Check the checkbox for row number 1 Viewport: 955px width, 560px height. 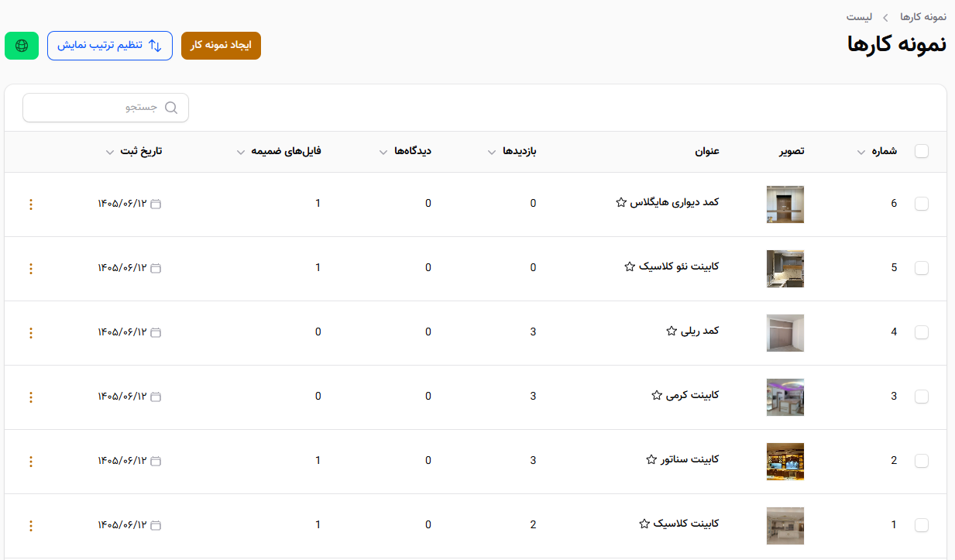point(922,525)
